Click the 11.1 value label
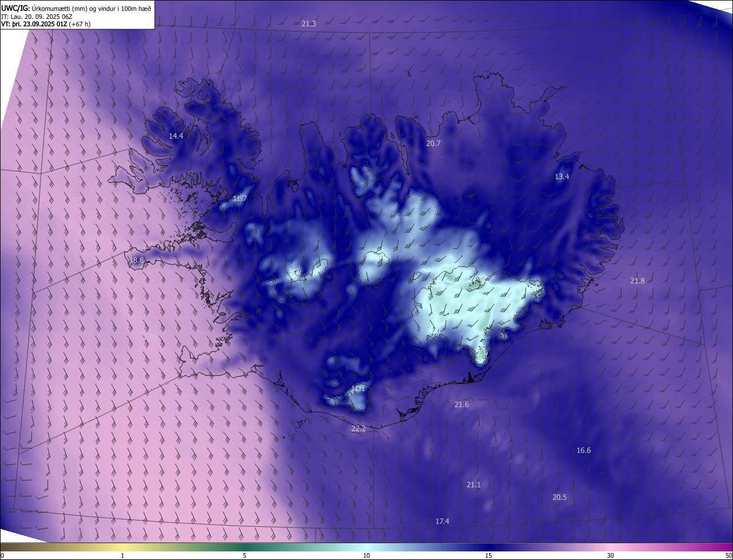Image resolution: width=733 pixels, height=560 pixels. coord(358,389)
